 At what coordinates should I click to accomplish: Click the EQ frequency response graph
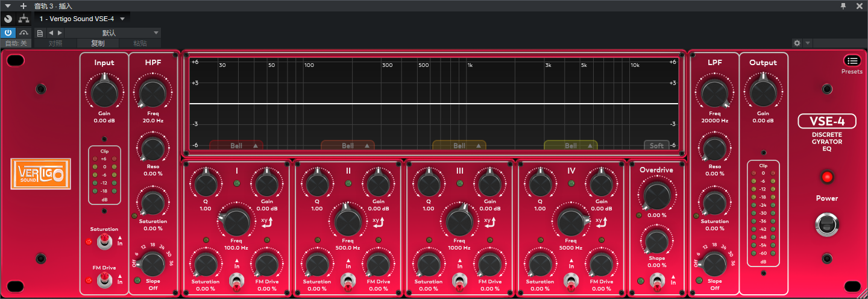(434, 103)
